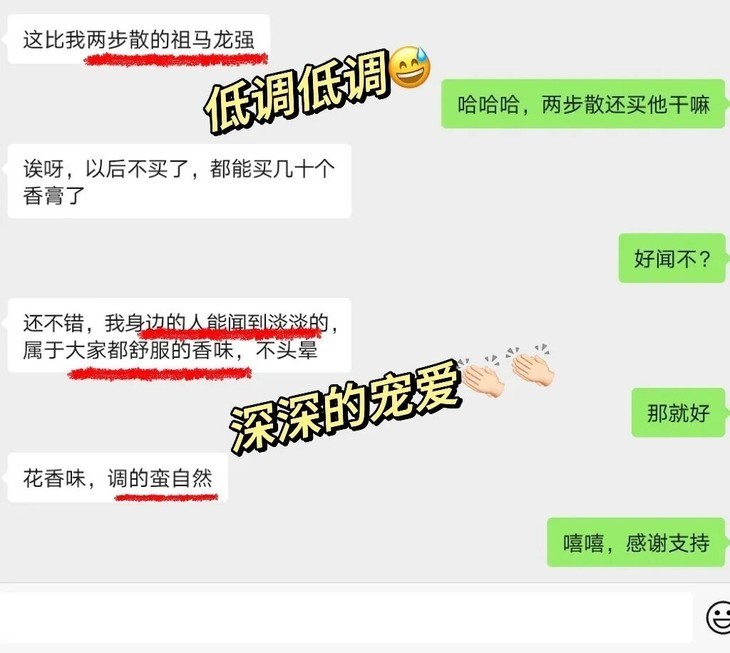Click the sweating smile emoji sticker
Viewport: 730px width, 653px height.
409,68
